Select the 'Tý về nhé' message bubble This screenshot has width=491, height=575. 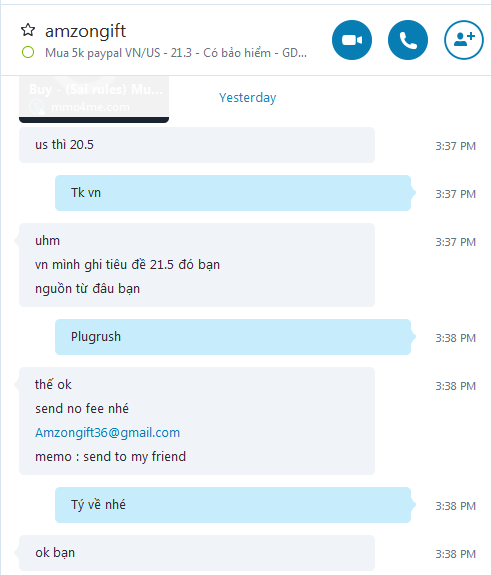click(233, 505)
